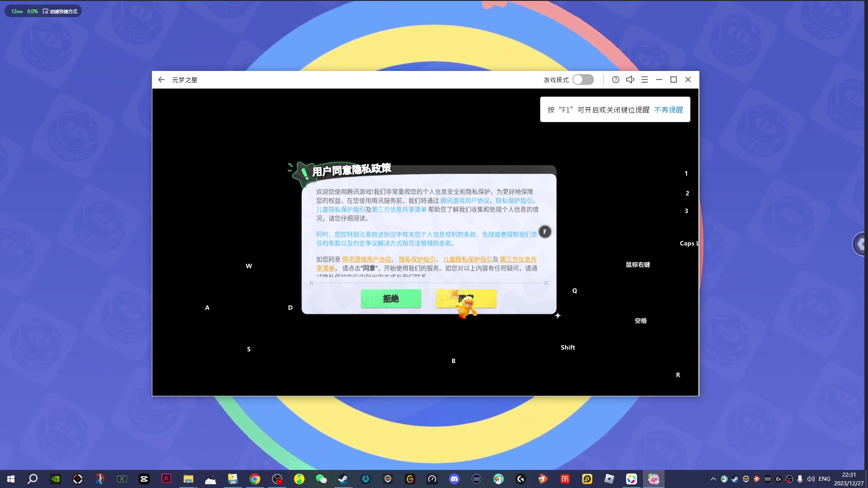Image resolution: width=868 pixels, height=488 pixels.
Task: Open OBS Studio from the taskbar
Action: pos(277,479)
